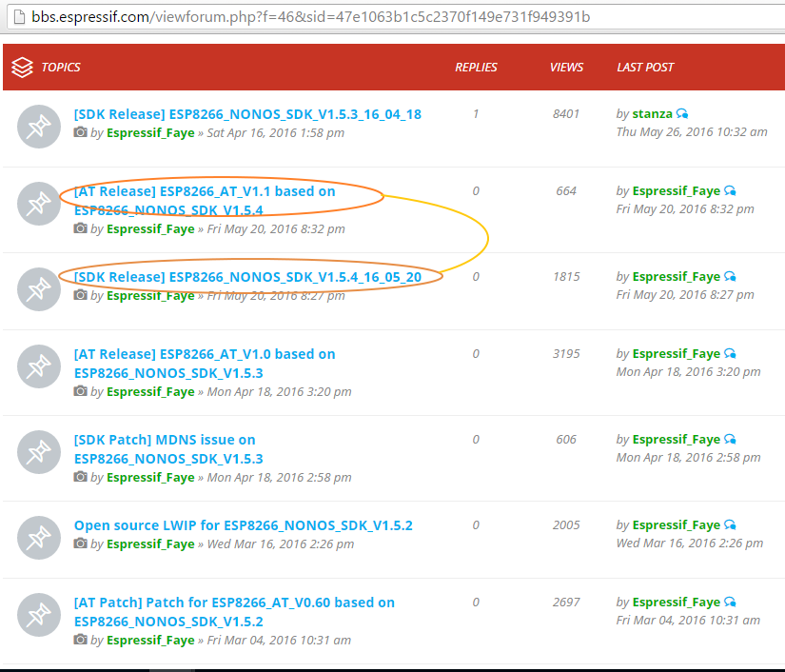The height and width of the screenshot is (672, 785).
Task: Click the REPLIES column header
Action: pos(476,67)
